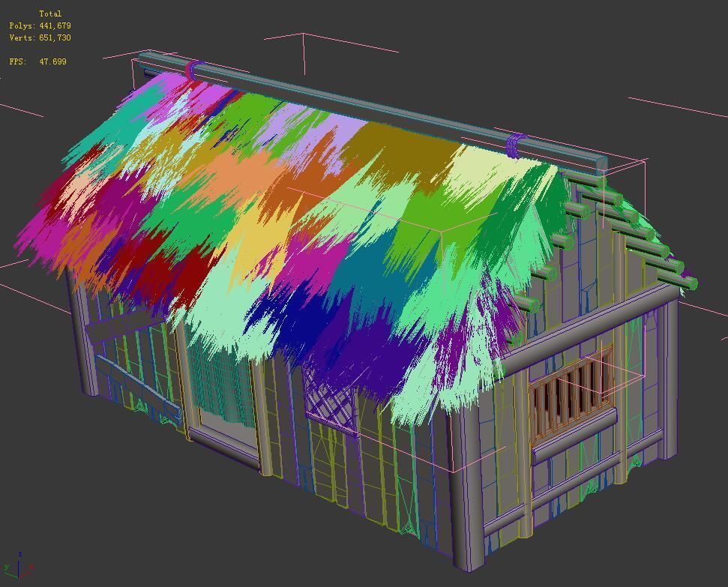Click the Verts: 651,730 statistic
This screenshot has height=587, width=728.
click(x=40, y=37)
